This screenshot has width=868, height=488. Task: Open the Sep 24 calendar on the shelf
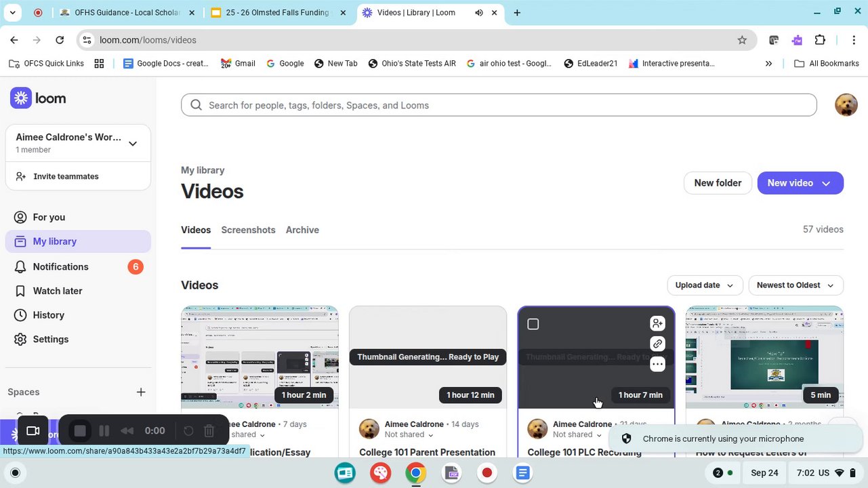tap(764, 473)
